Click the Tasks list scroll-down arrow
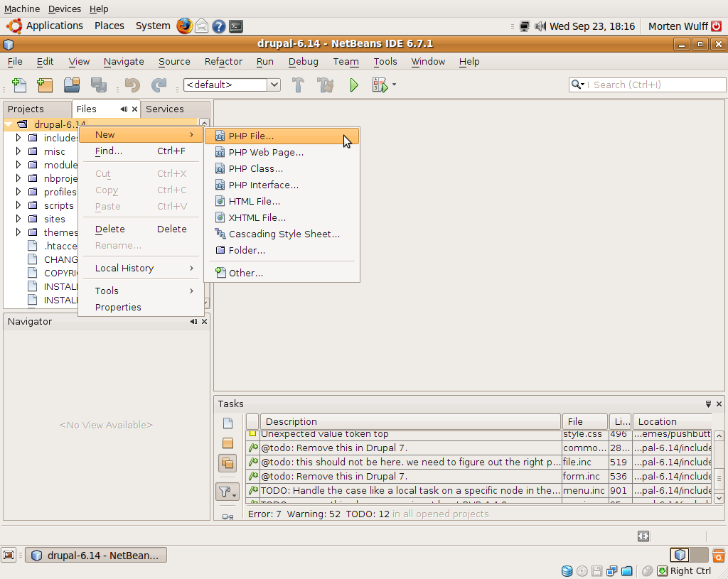This screenshot has height=579, width=728. 719,498
